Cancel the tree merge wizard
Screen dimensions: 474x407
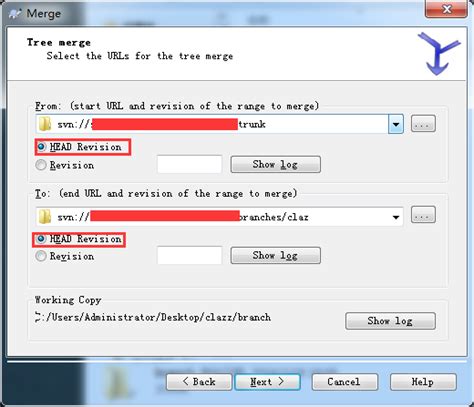344,382
